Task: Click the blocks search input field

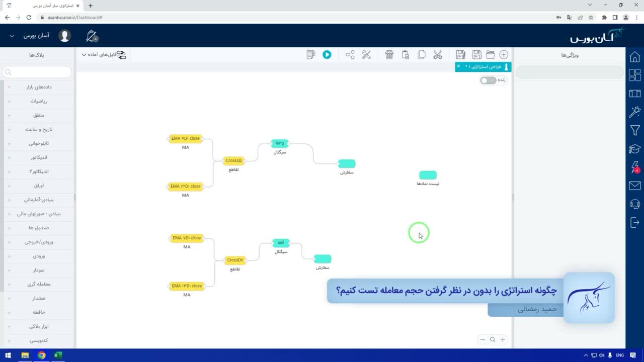Action: [x=37, y=72]
